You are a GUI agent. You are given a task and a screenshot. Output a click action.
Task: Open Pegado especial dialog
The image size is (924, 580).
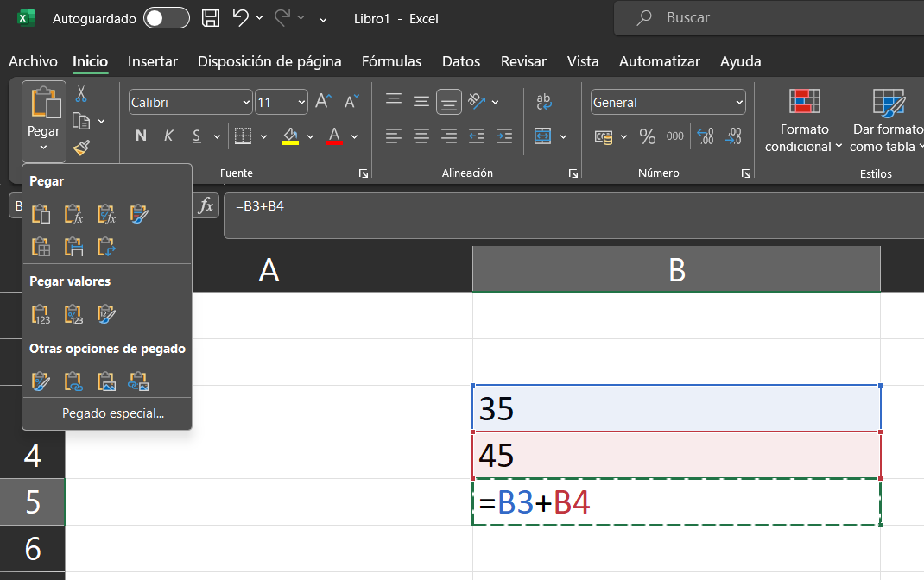point(113,413)
